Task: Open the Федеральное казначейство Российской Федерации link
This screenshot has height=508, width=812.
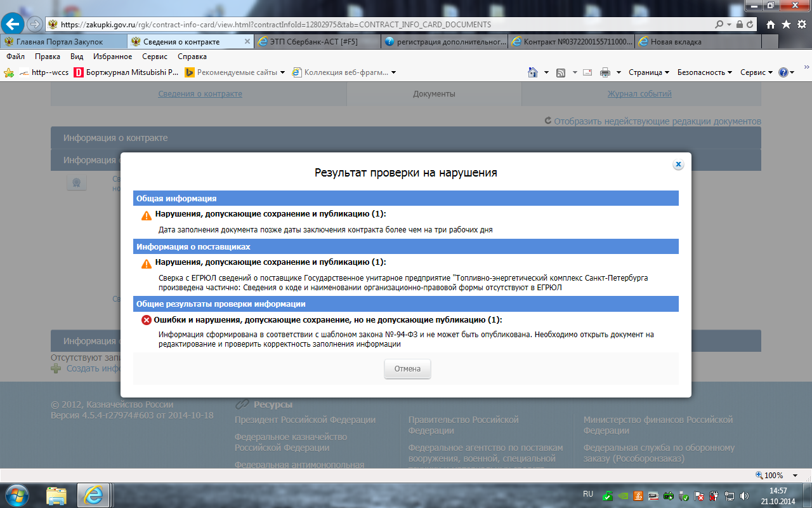Action: coord(291,442)
